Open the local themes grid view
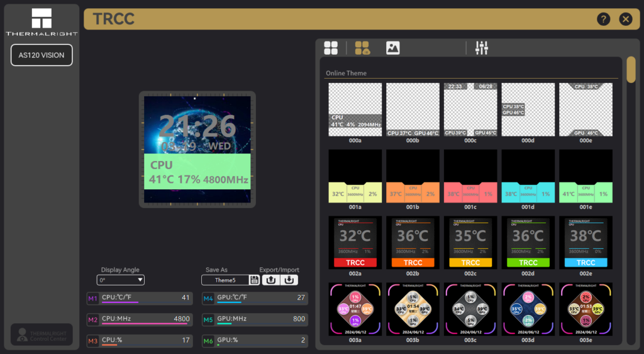644x354 pixels. pyautogui.click(x=331, y=48)
